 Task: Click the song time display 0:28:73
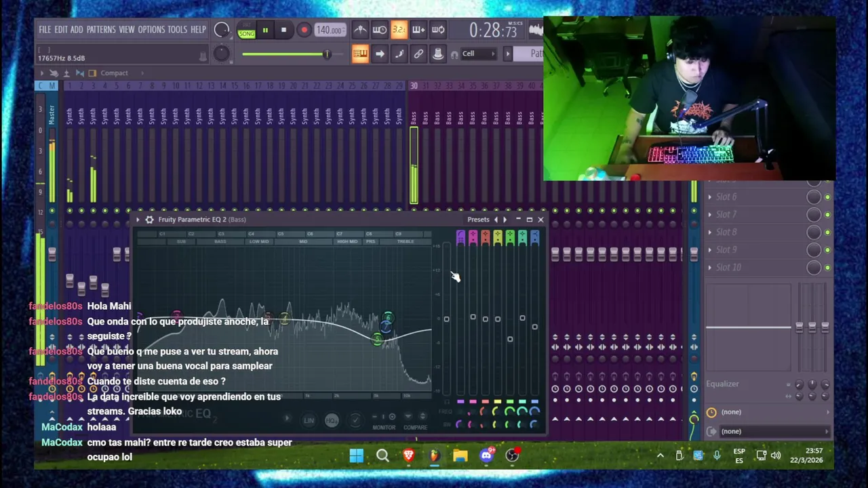pos(493,30)
